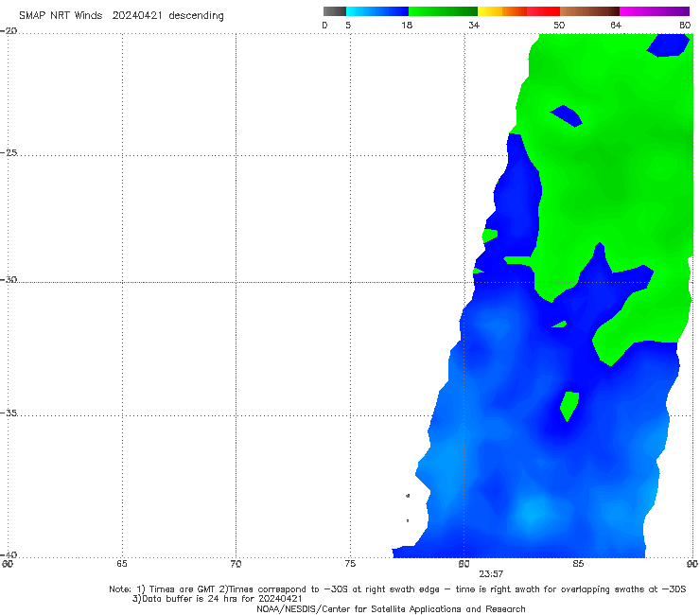Click the latitude label '-40'

click(x=9, y=554)
